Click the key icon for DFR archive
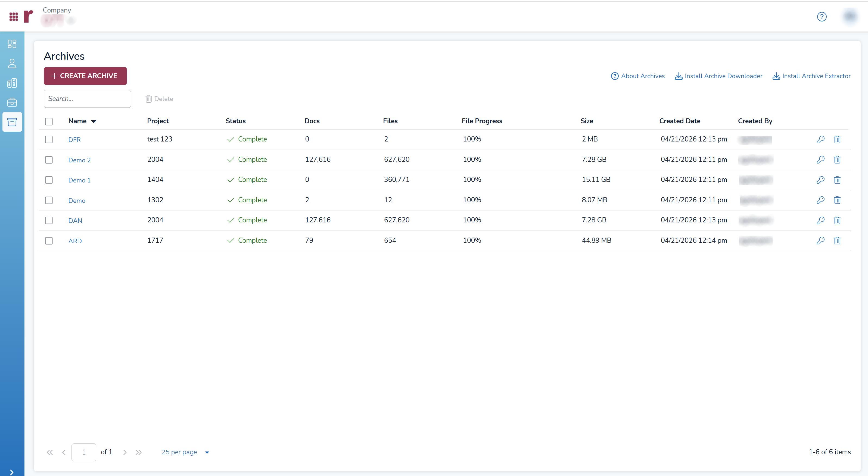 pos(820,139)
